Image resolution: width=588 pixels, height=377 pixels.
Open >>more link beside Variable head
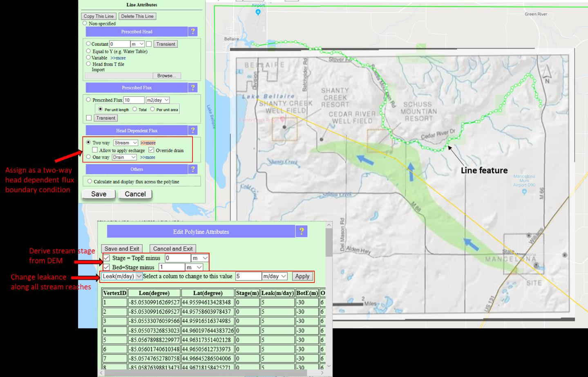[x=118, y=58]
